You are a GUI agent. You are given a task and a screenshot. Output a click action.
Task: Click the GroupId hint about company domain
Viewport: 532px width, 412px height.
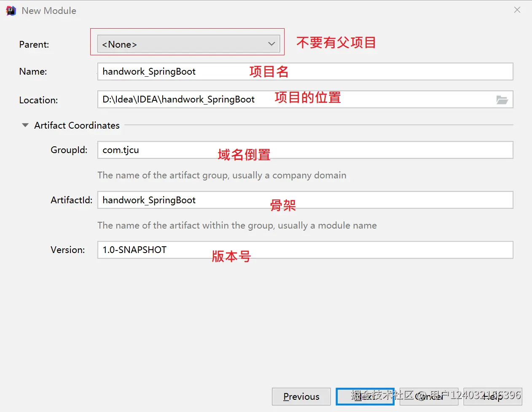click(222, 175)
